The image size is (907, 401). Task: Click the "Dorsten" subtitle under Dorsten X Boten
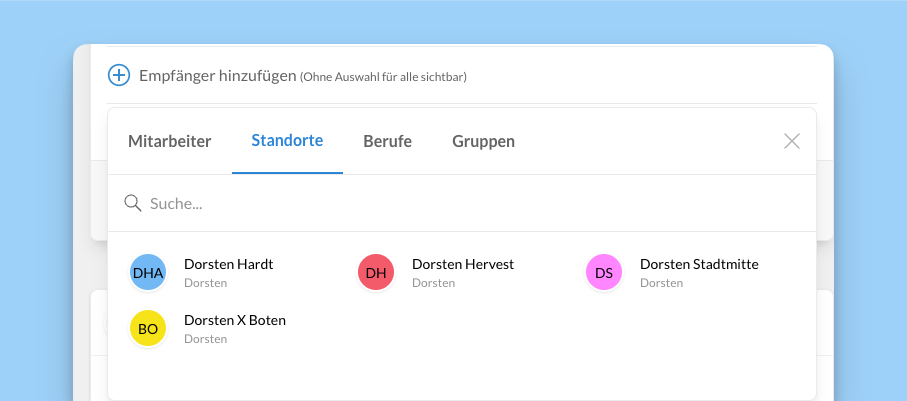click(205, 339)
